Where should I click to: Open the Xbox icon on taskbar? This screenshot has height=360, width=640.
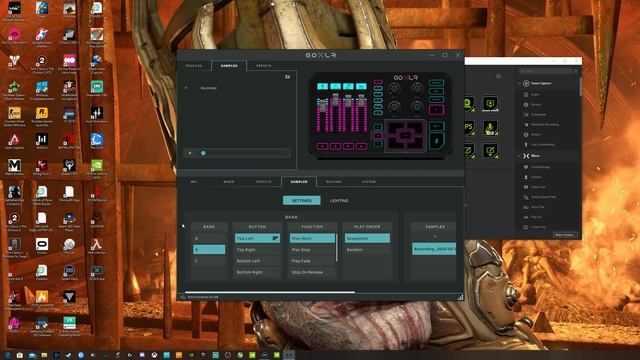155,355
